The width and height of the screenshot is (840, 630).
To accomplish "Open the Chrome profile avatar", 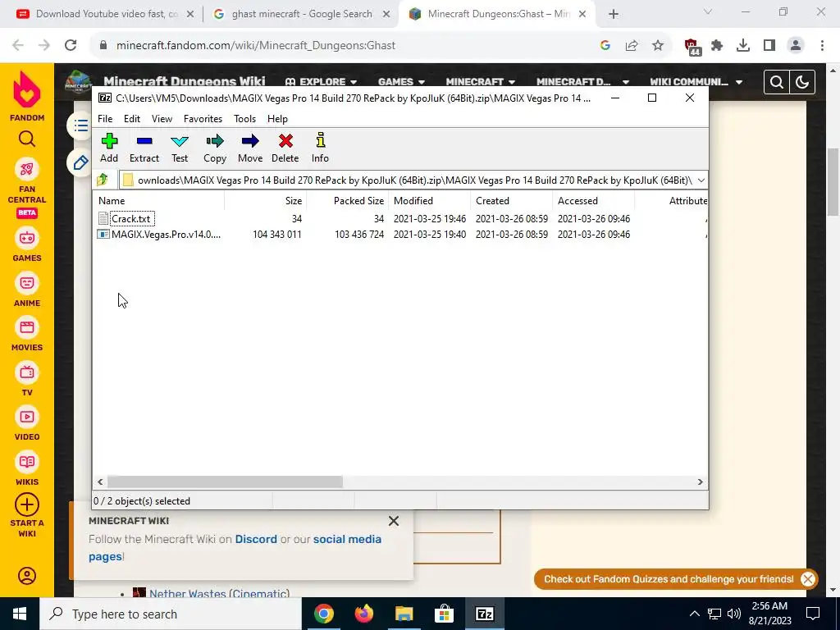I will click(x=796, y=46).
